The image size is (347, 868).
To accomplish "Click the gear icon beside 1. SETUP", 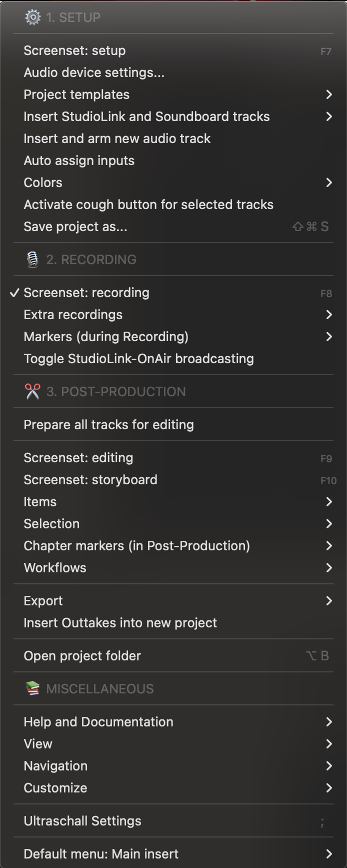I will click(32, 18).
